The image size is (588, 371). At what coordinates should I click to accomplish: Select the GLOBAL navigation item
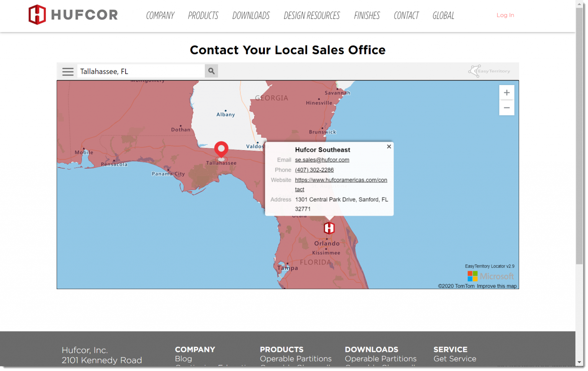click(443, 15)
